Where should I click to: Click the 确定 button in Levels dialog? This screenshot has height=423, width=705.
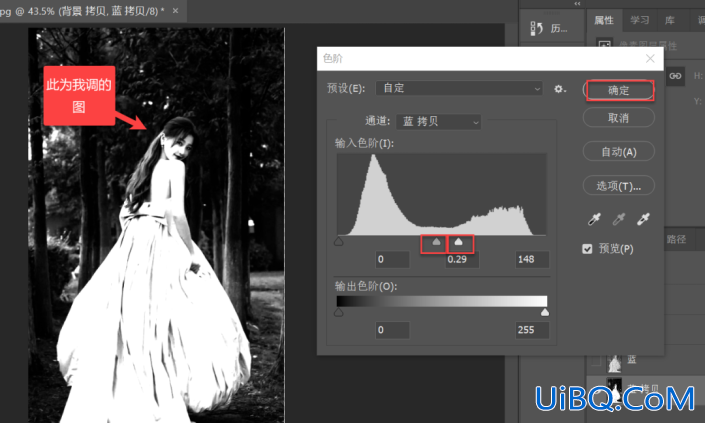[x=619, y=90]
